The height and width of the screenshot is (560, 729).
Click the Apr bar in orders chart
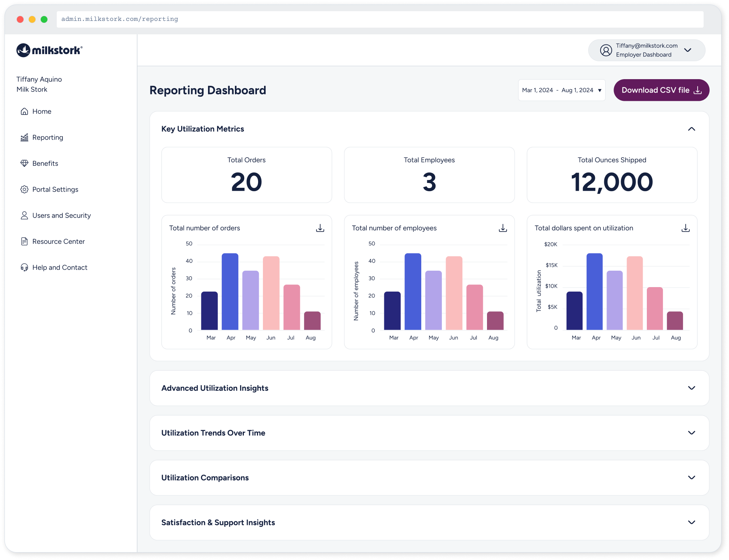(230, 292)
